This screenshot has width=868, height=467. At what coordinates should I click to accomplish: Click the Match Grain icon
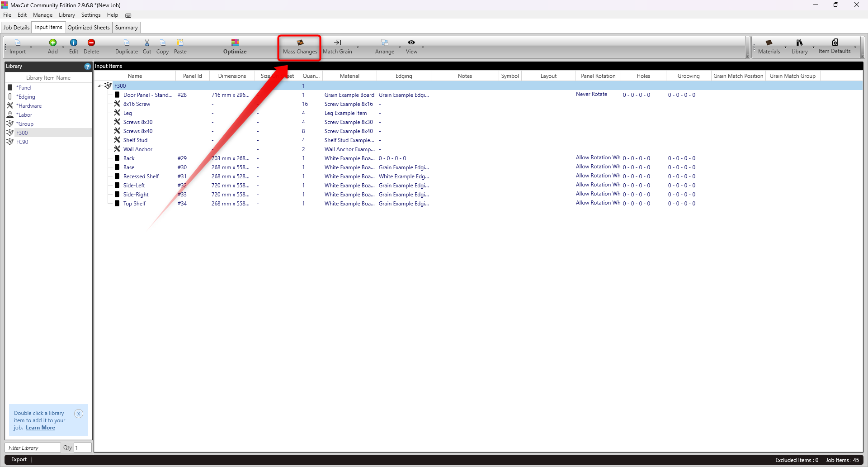[338, 43]
